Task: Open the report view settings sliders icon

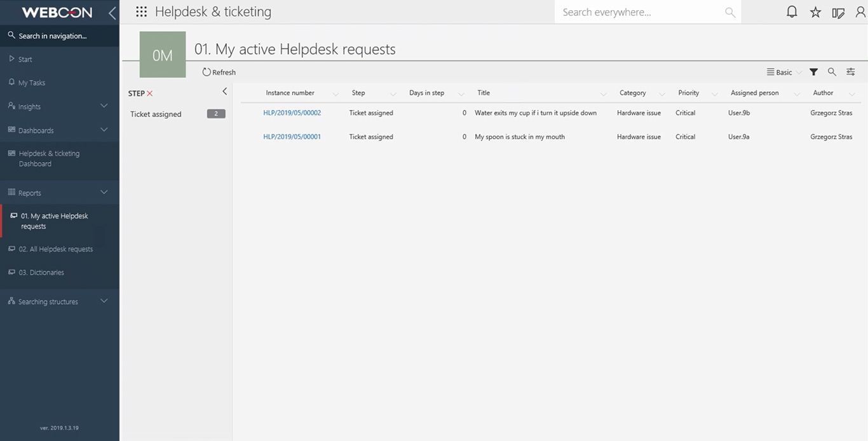Action: [850, 72]
